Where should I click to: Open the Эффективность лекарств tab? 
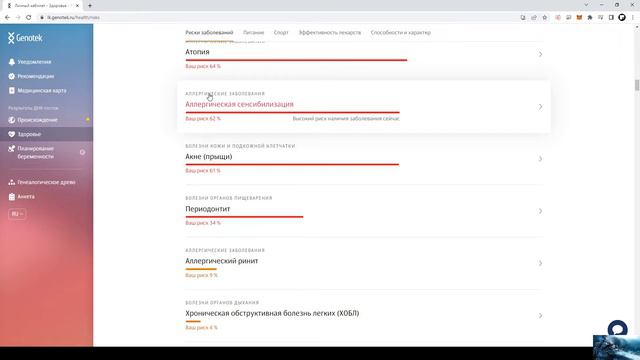330,33
